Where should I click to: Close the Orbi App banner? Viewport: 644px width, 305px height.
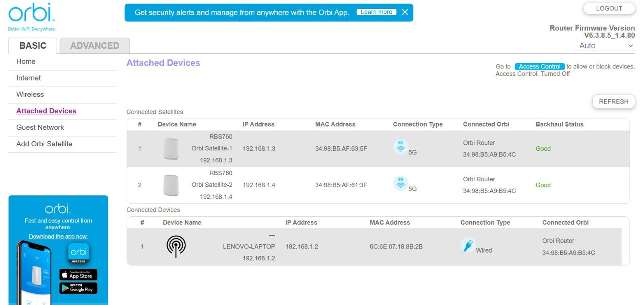coord(405,12)
